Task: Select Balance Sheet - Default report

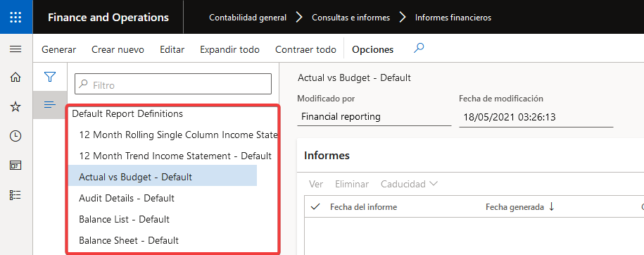Action: pyautogui.click(x=129, y=240)
